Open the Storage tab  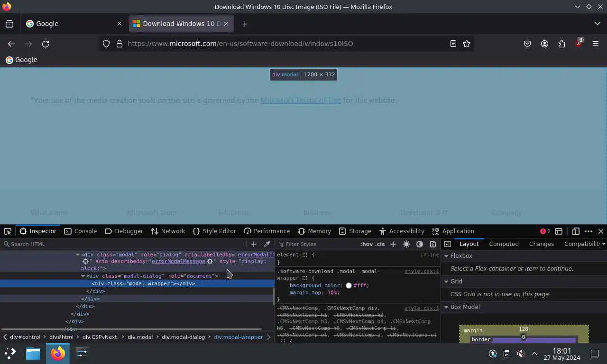click(355, 231)
